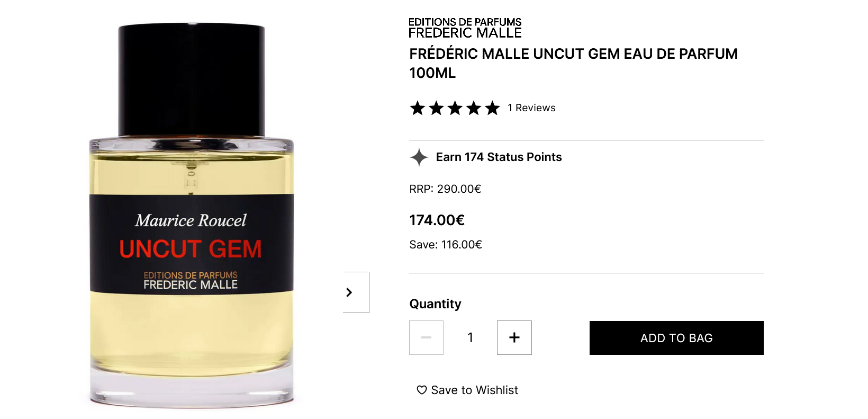This screenshot has width=868, height=419.
Task: Click the second rating star
Action: pos(436,108)
